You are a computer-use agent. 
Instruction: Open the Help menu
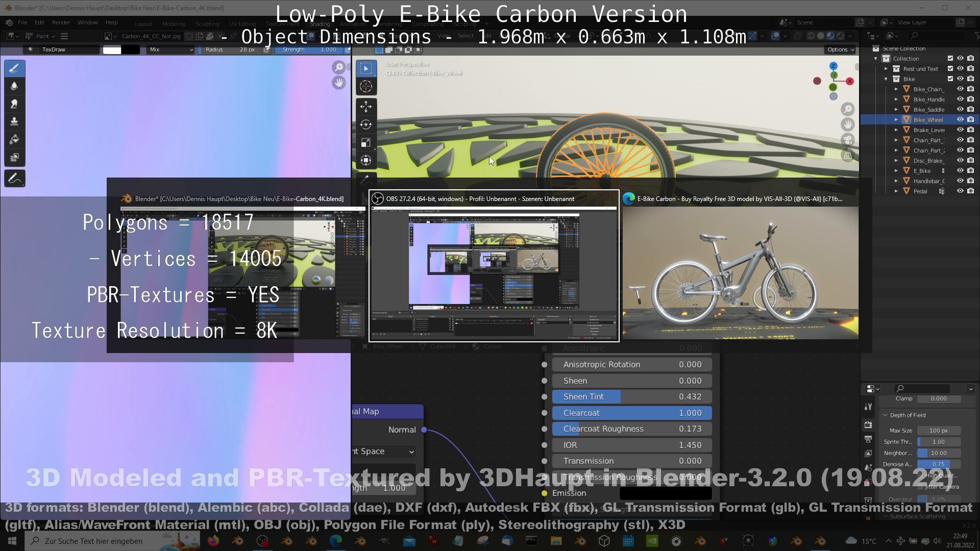click(111, 22)
